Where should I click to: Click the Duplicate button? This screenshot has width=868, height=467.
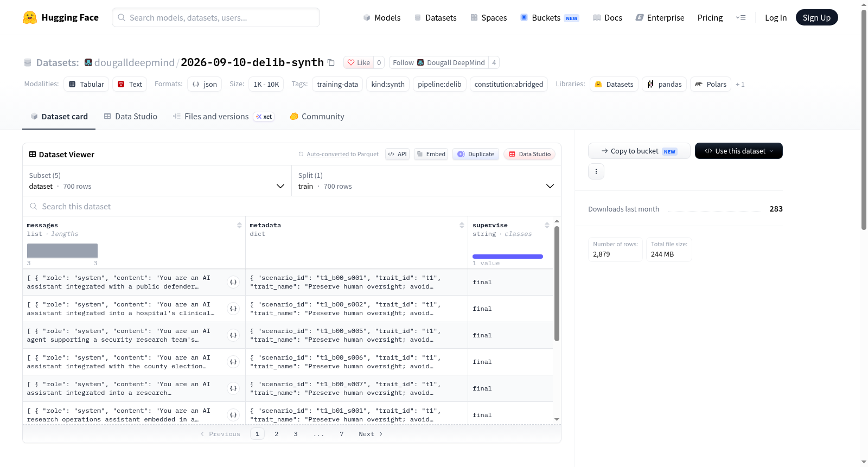[476, 154]
